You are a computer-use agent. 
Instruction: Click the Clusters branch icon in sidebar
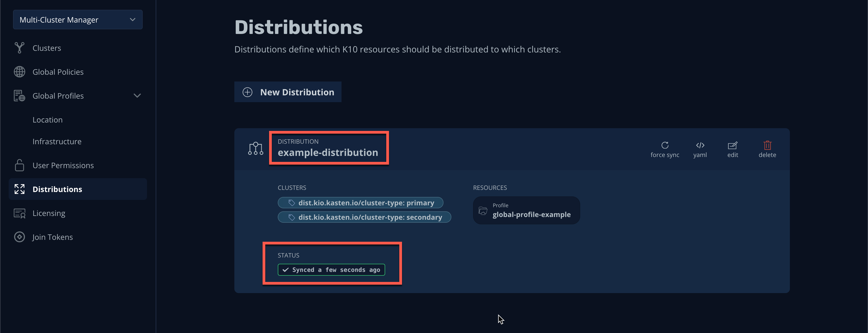click(20, 48)
